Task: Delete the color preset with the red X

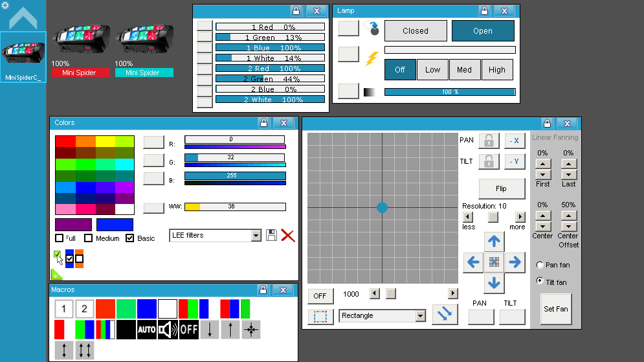Action: click(288, 236)
